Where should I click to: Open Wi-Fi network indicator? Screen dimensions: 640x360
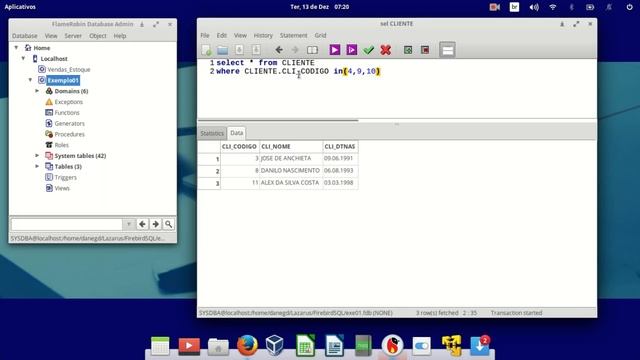point(553,7)
